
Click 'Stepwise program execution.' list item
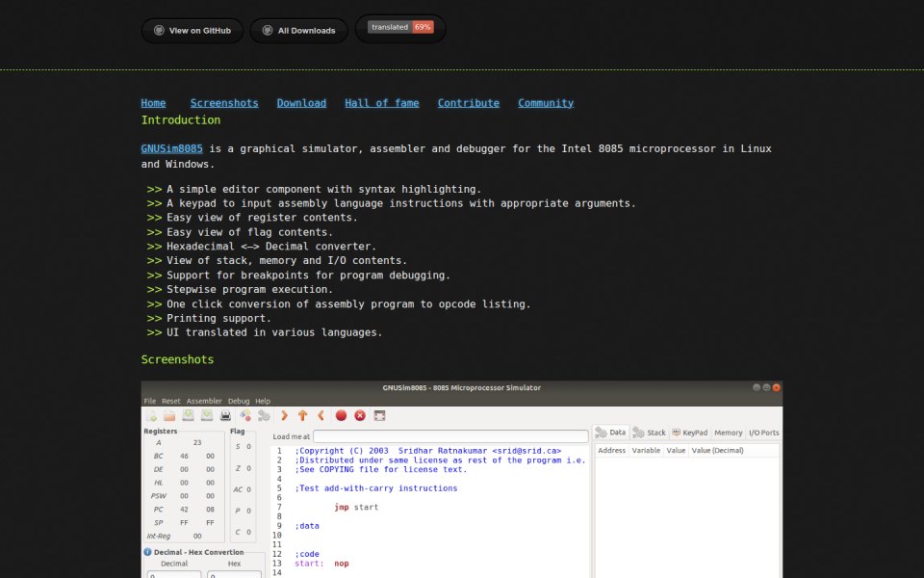pos(250,289)
